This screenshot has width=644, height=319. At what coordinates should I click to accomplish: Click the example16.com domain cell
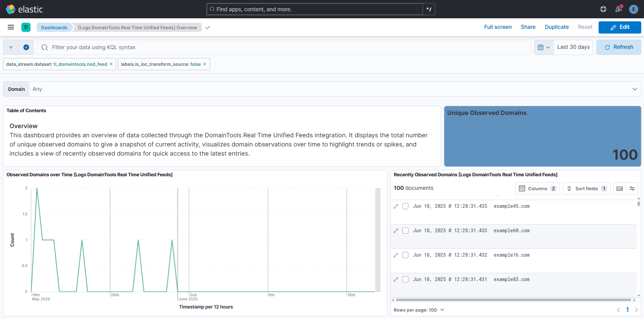click(511, 255)
